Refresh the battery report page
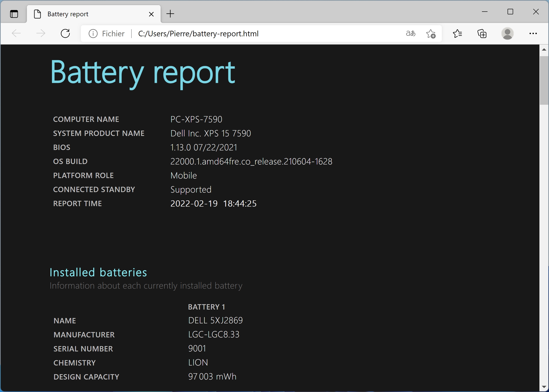549x392 pixels. coord(65,33)
